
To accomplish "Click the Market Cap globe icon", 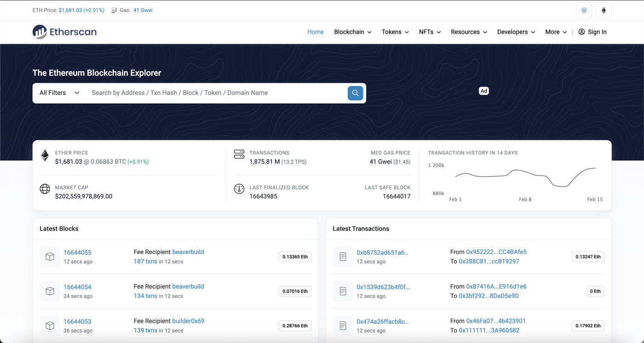I will point(45,189).
